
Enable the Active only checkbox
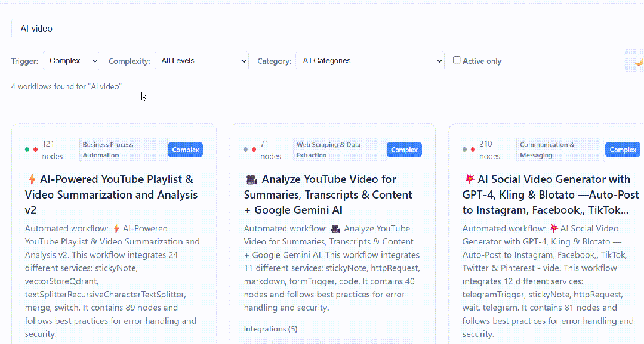tap(457, 60)
